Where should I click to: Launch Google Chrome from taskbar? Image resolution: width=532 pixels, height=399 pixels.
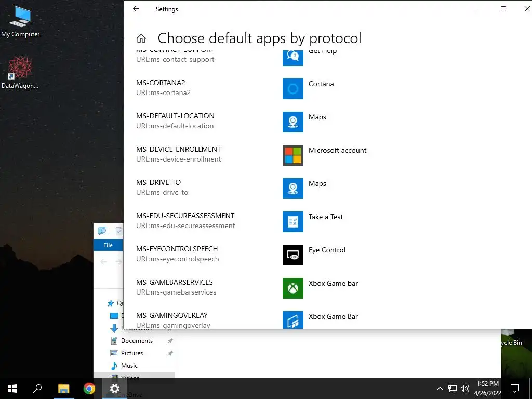point(89,389)
